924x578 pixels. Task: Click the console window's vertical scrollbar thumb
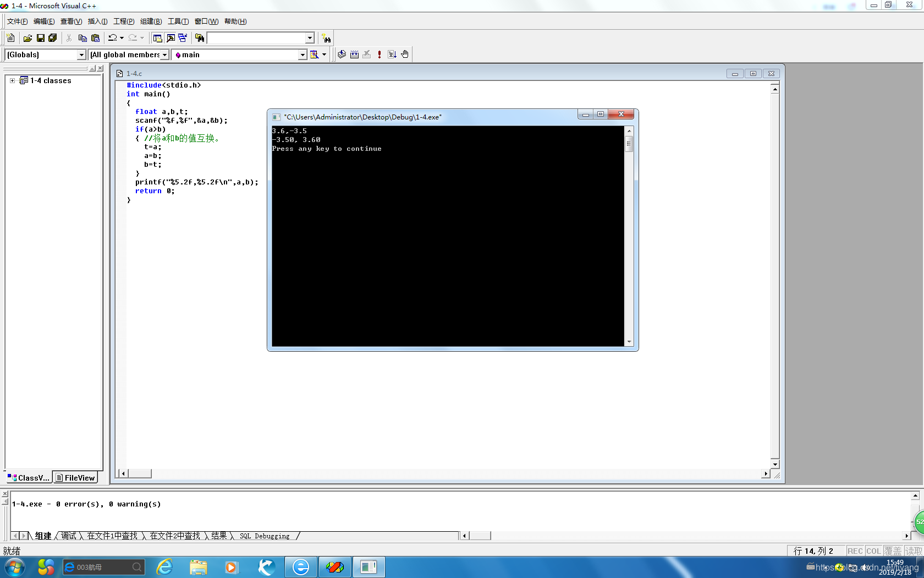coord(629,144)
